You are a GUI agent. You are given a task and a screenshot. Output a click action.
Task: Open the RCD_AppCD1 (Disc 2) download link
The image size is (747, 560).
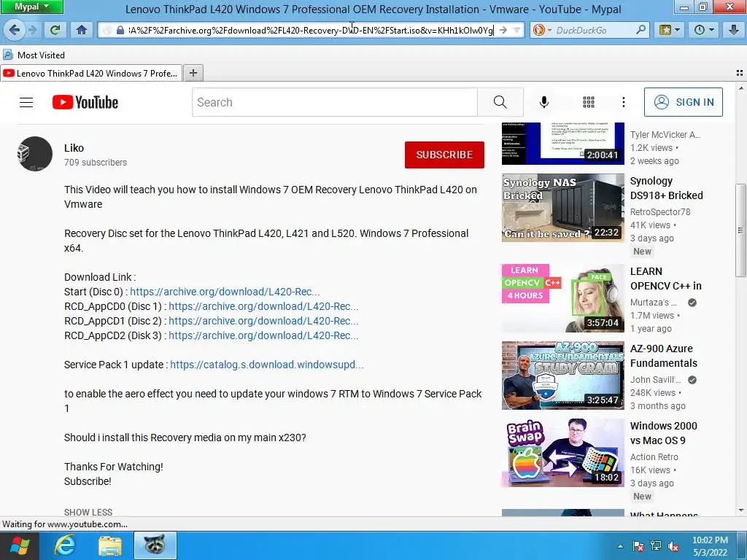coord(263,321)
